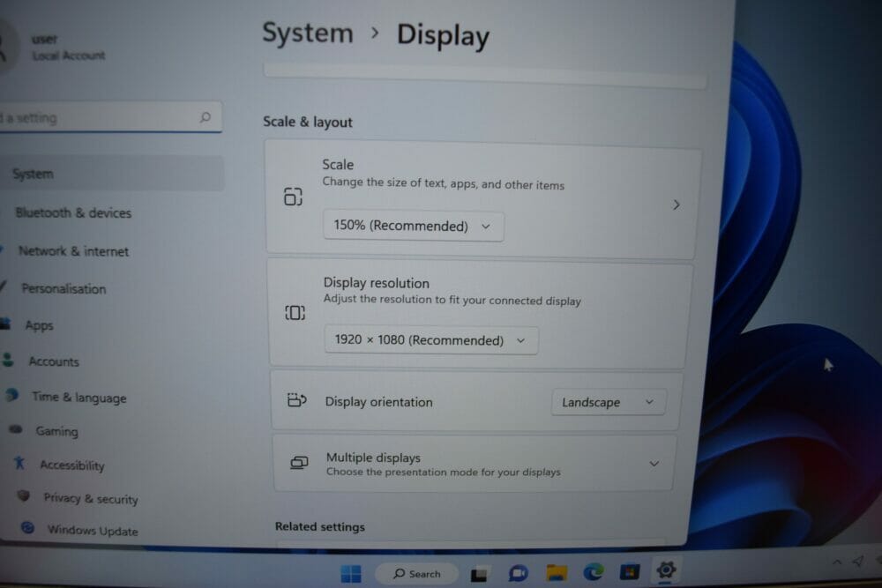This screenshot has width=882, height=588.
Task: Open the Scale dropdown showing 150%
Action: coord(414,226)
